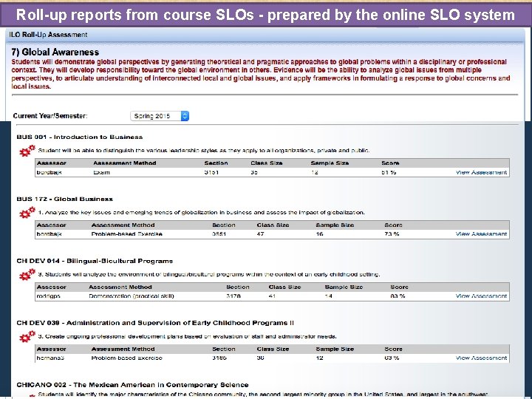Screen dimensions: 532x399
Task: Click section 3151 in BUS 001 table
Action: click(x=211, y=172)
